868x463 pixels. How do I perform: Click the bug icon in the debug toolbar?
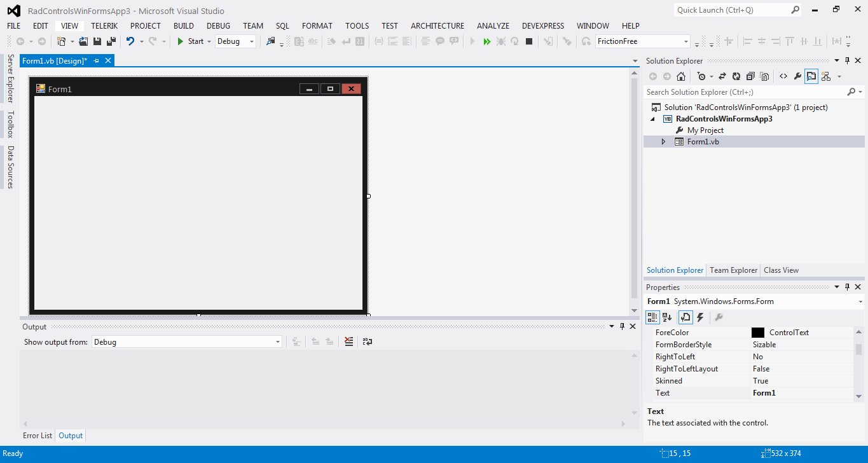pyautogui.click(x=501, y=41)
